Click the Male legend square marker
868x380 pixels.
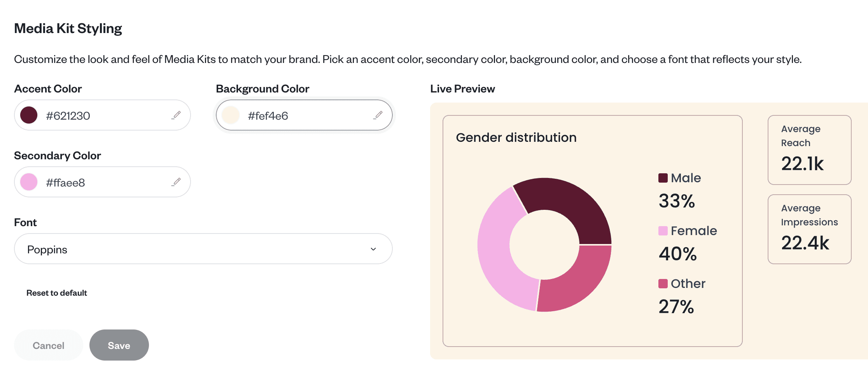[x=663, y=178]
